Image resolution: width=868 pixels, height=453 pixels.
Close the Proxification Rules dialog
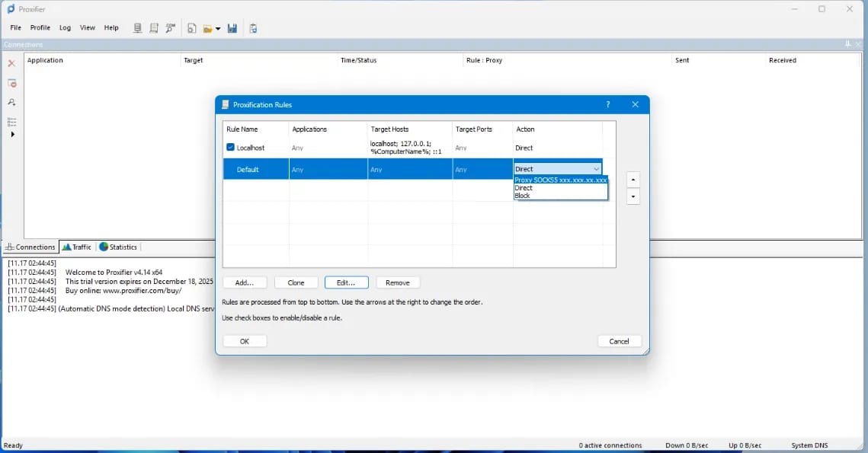pos(635,104)
